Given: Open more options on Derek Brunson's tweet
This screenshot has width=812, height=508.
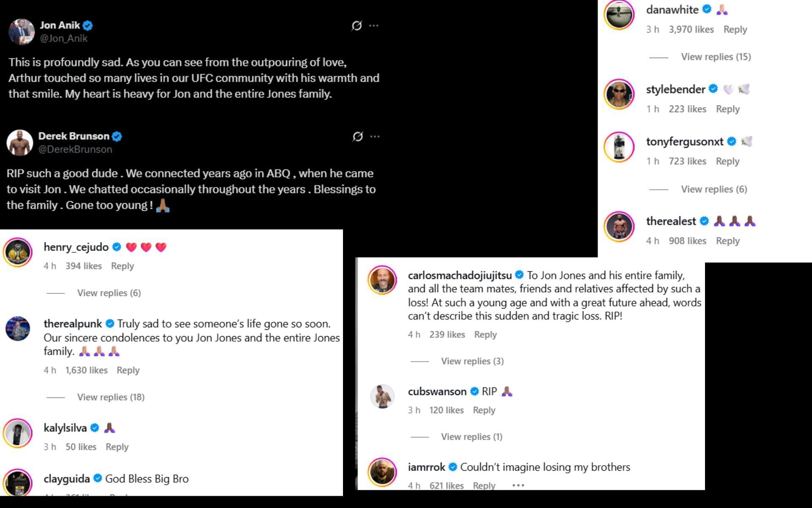Looking at the screenshot, I should tap(375, 137).
